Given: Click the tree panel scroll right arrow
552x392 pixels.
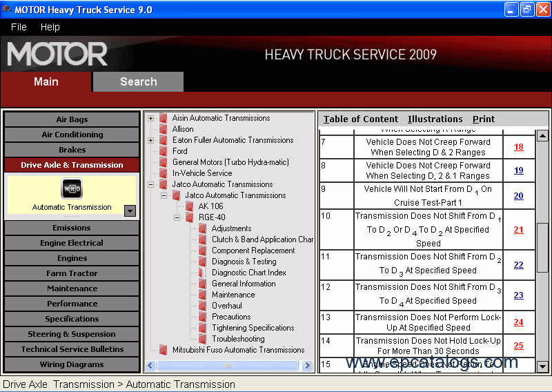Looking at the screenshot, I should [307, 366].
